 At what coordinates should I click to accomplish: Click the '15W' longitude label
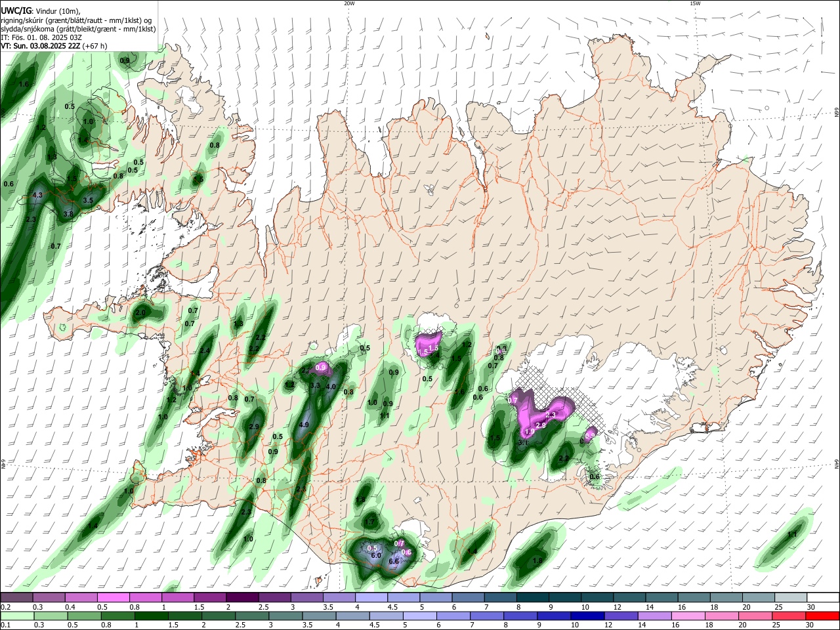click(x=695, y=3)
